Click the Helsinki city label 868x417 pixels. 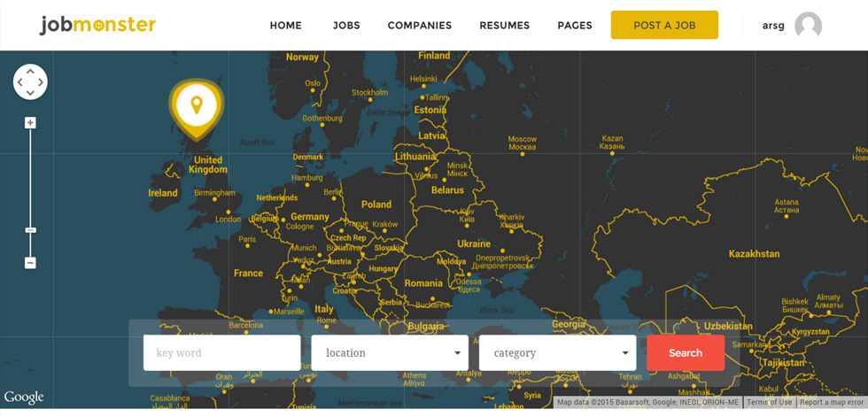click(x=423, y=79)
